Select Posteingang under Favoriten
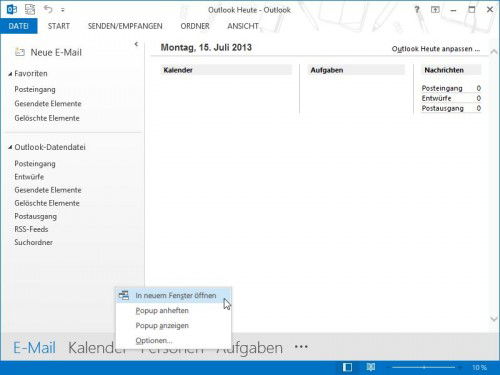The height and width of the screenshot is (375, 500). pos(35,89)
